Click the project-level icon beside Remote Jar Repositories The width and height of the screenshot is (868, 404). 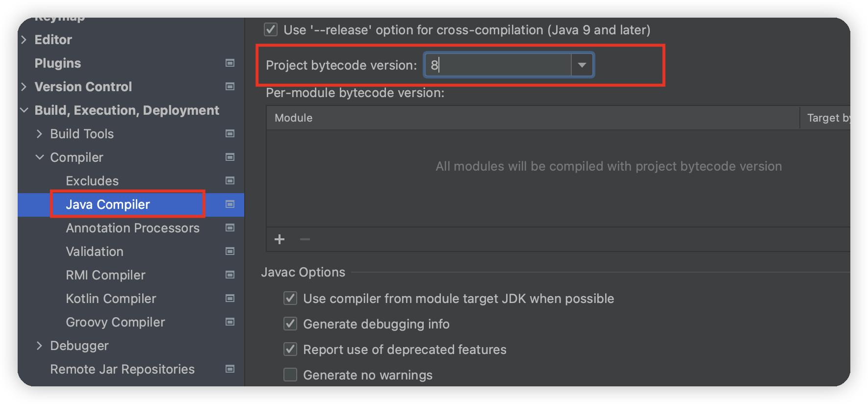tap(230, 369)
